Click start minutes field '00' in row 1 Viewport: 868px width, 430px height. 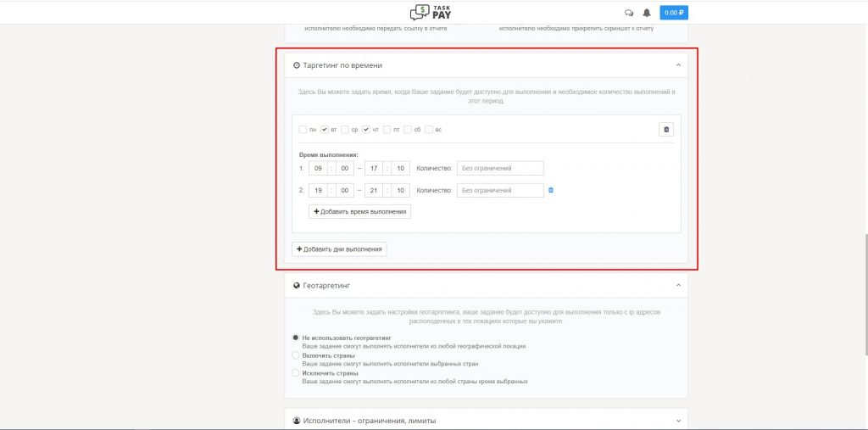(x=344, y=168)
